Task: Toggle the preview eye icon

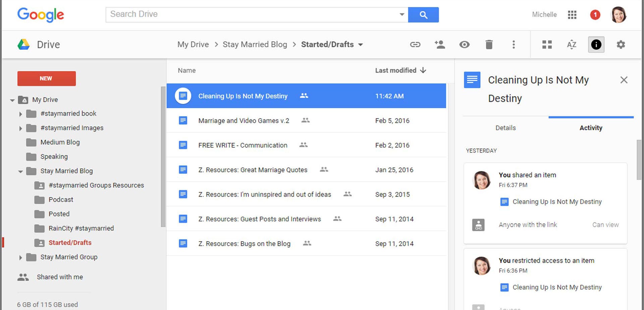Action: click(x=464, y=45)
